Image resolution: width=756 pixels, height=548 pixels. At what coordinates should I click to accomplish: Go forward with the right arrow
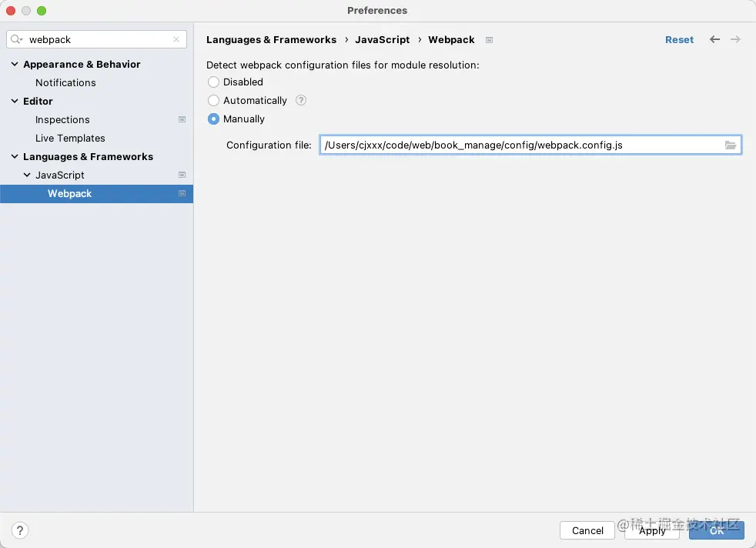coord(735,39)
